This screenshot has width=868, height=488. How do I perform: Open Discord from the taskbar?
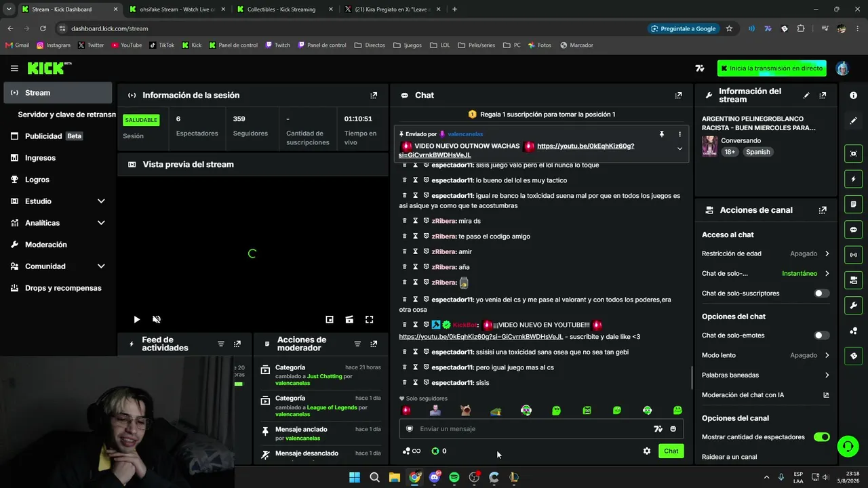click(x=434, y=477)
